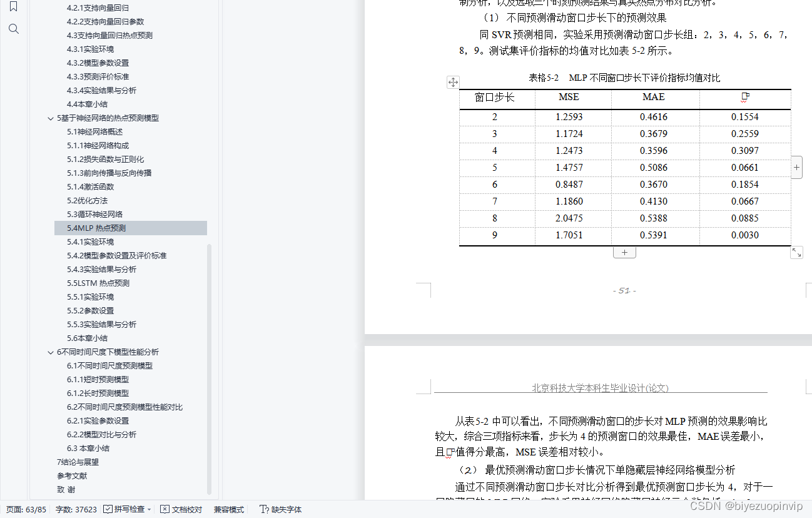Go to 7结论与展望 in outline
This screenshot has height=518, width=812.
click(78, 462)
